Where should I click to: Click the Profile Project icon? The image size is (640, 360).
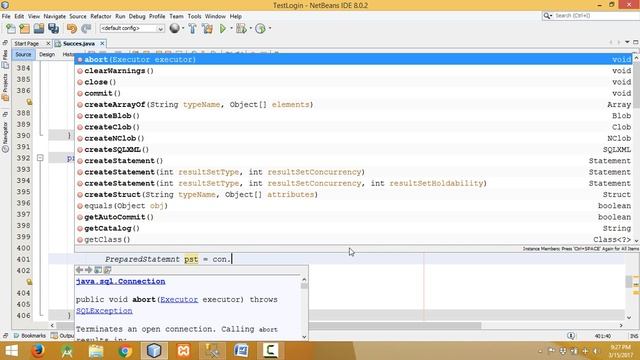(260, 29)
